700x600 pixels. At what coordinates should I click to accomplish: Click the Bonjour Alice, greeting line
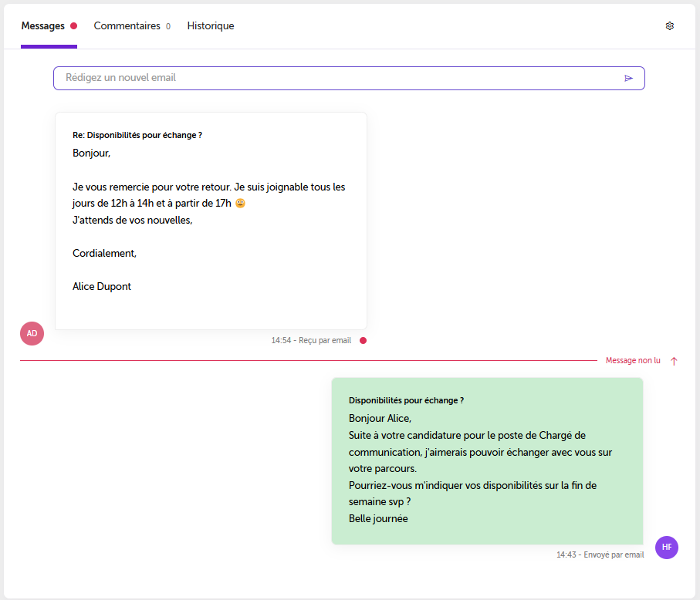[380, 419]
